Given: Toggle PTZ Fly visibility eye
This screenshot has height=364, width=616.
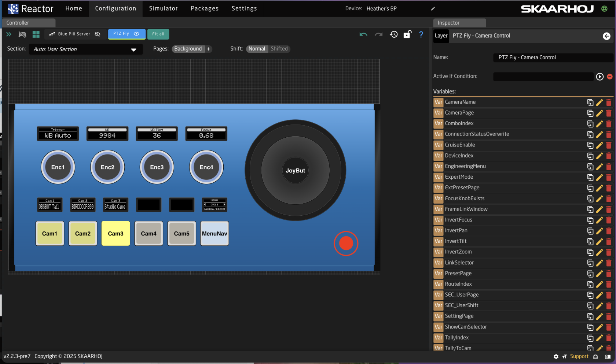Looking at the screenshot, I should 137,34.
